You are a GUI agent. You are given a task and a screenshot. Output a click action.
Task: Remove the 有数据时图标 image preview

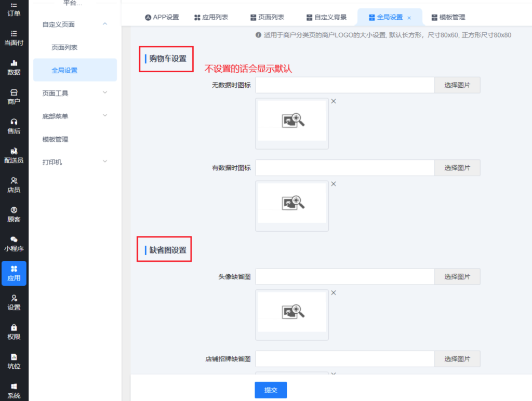(334, 184)
